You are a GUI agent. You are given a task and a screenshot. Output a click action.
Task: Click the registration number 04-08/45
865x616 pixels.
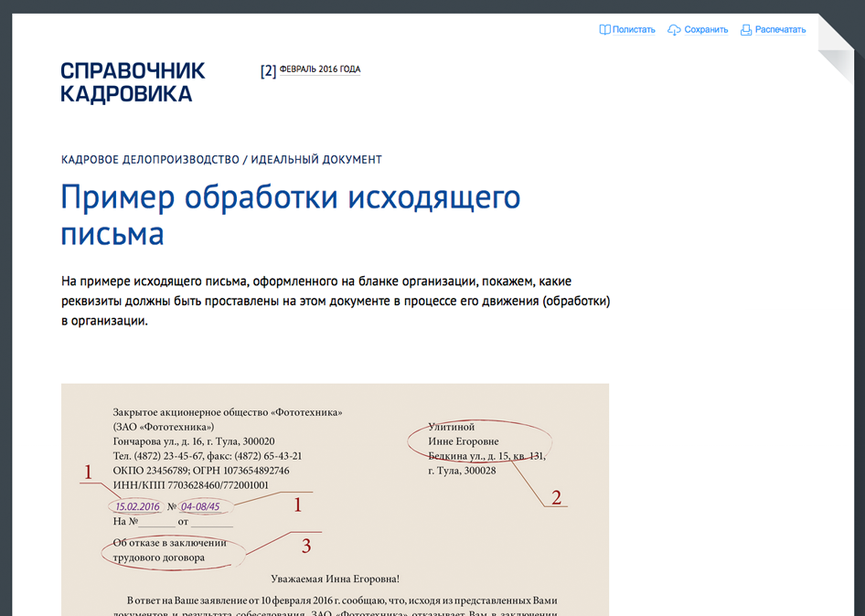click(x=200, y=506)
